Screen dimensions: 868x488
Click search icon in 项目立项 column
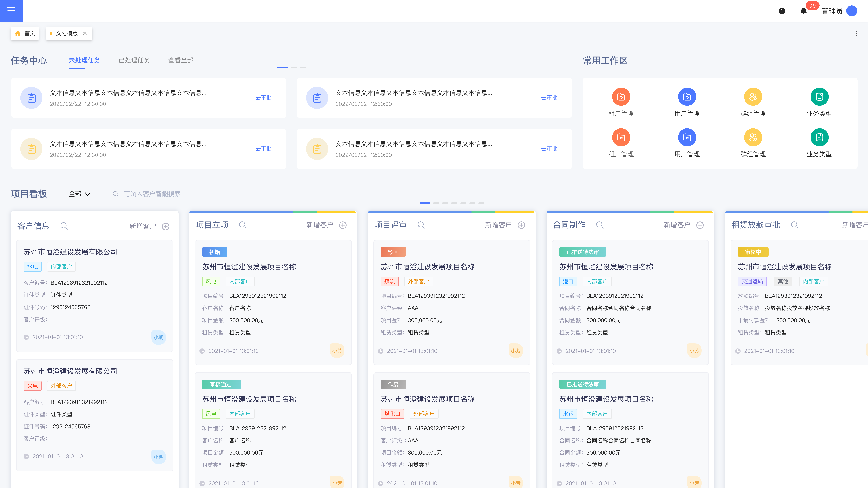pyautogui.click(x=243, y=225)
